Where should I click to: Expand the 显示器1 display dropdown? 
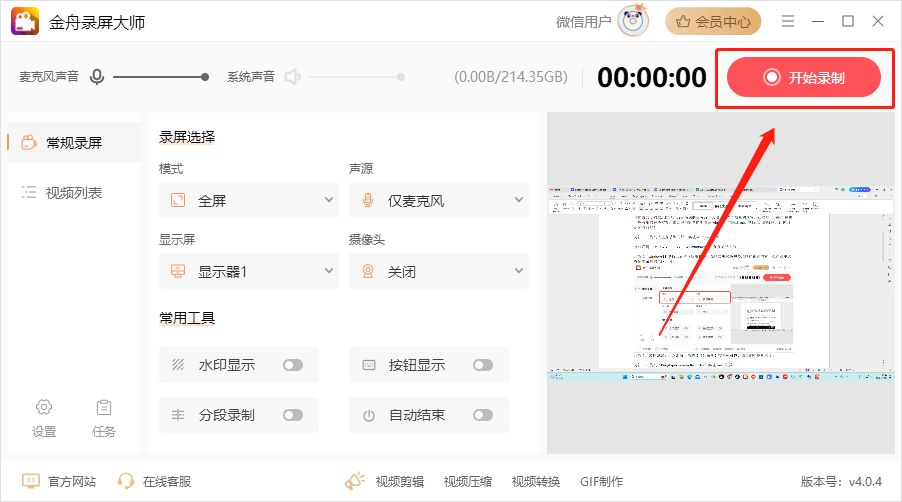pos(249,271)
